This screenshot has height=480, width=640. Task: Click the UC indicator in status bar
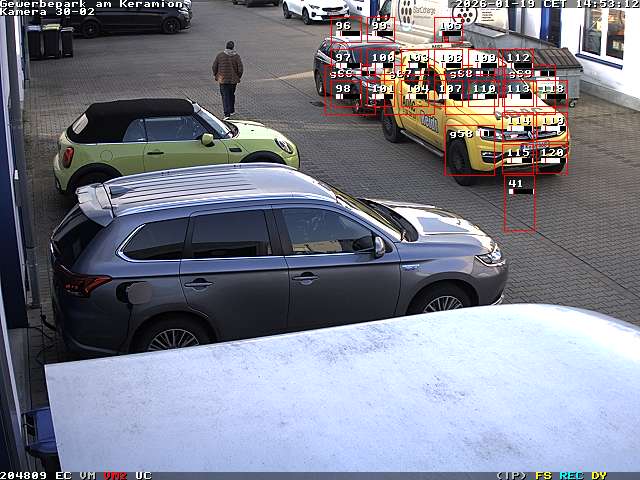click(143, 475)
